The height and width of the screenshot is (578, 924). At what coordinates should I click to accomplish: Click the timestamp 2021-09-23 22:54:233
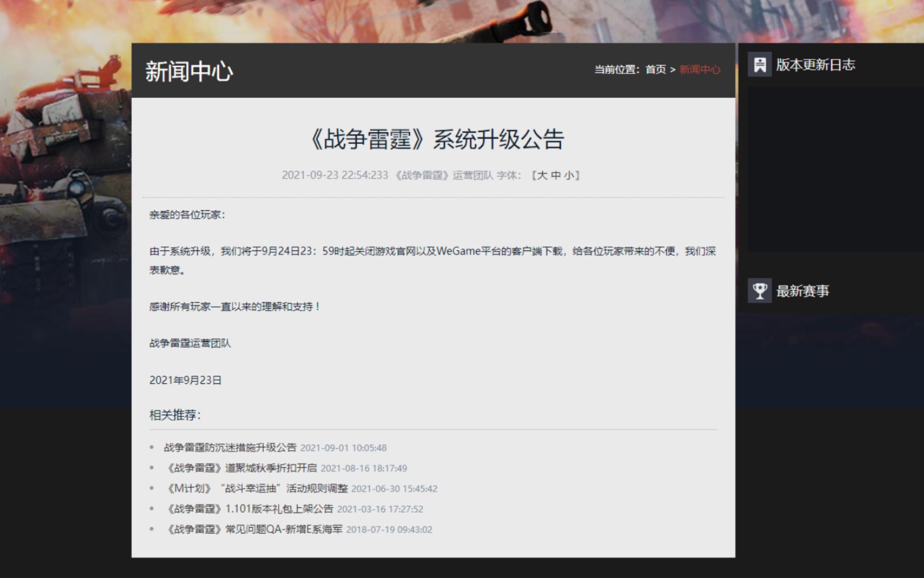click(x=335, y=176)
